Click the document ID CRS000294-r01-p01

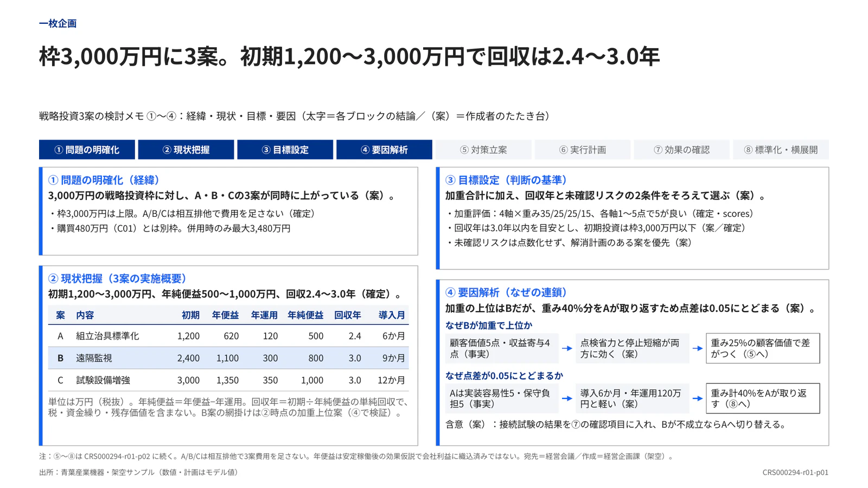[795, 472]
